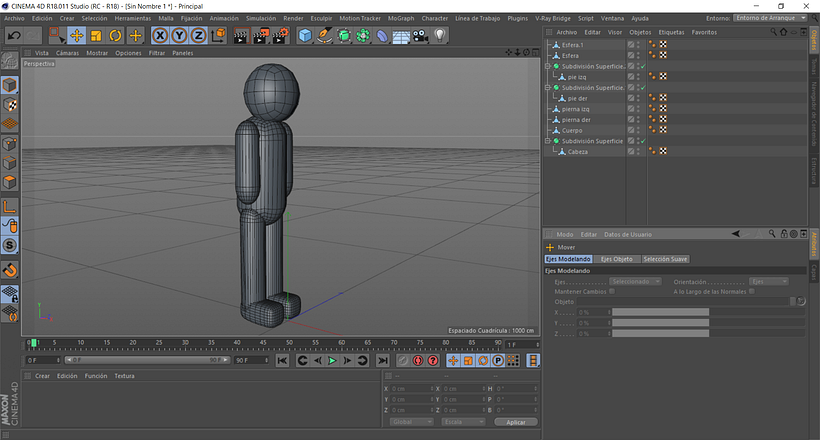Open the Character menu
820x440 pixels.
click(x=435, y=18)
